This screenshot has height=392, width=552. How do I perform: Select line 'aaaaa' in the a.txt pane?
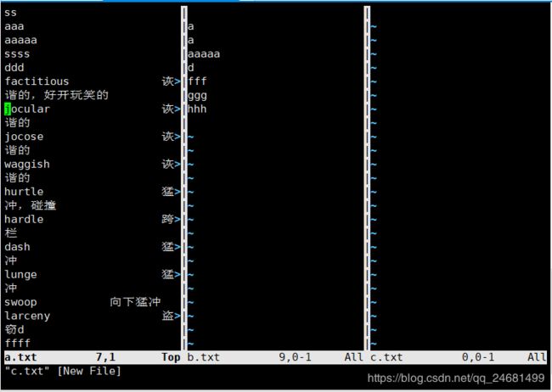coord(20,40)
